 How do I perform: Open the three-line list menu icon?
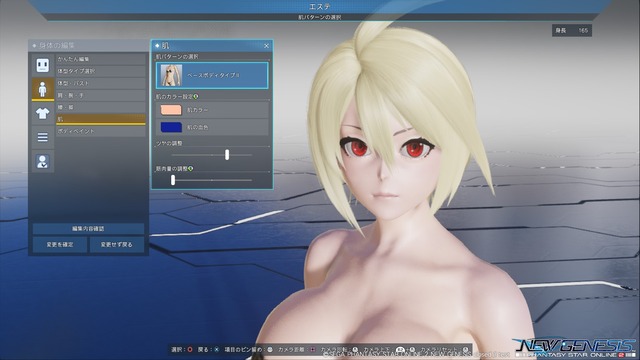coord(42,137)
